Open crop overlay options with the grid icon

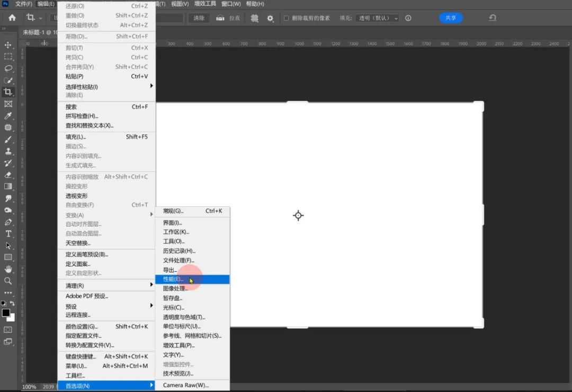[x=254, y=17]
